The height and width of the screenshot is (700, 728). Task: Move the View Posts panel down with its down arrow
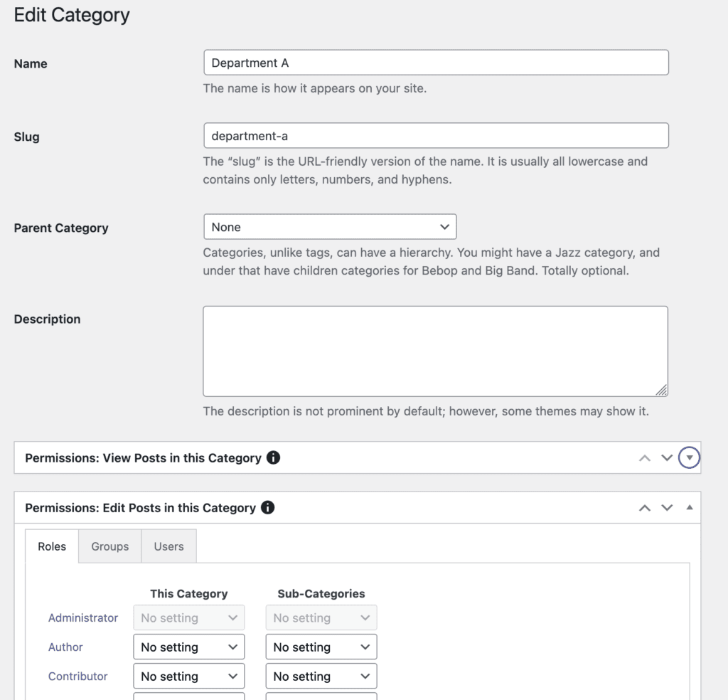click(x=667, y=457)
